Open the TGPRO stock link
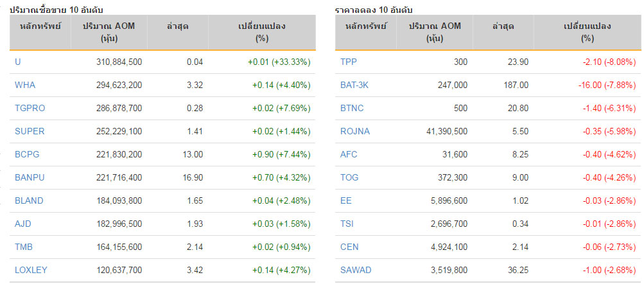 click(x=30, y=109)
